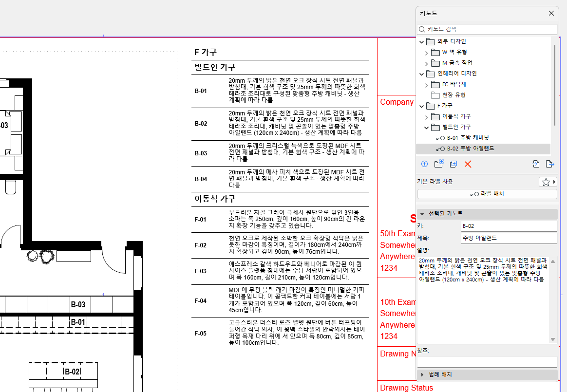Click the B-01 keynote label icon
The height and width of the screenshot is (392, 567).
pos(440,138)
